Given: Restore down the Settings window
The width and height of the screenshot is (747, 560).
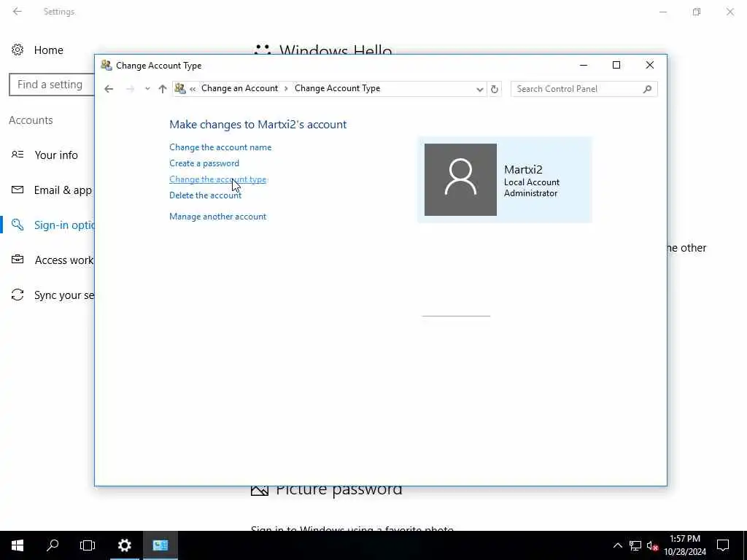Looking at the screenshot, I should (x=697, y=12).
